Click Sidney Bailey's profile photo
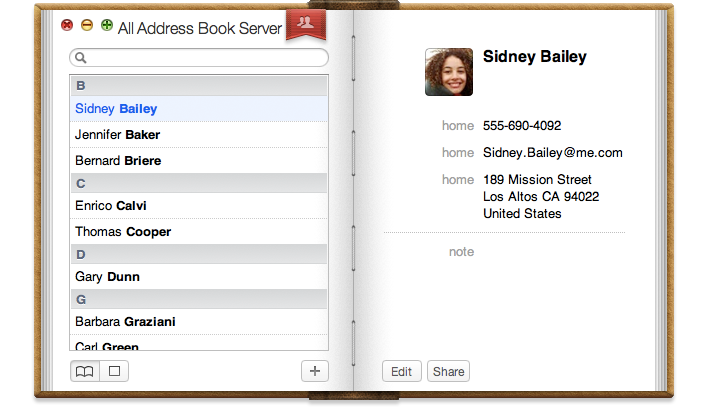 tap(449, 72)
